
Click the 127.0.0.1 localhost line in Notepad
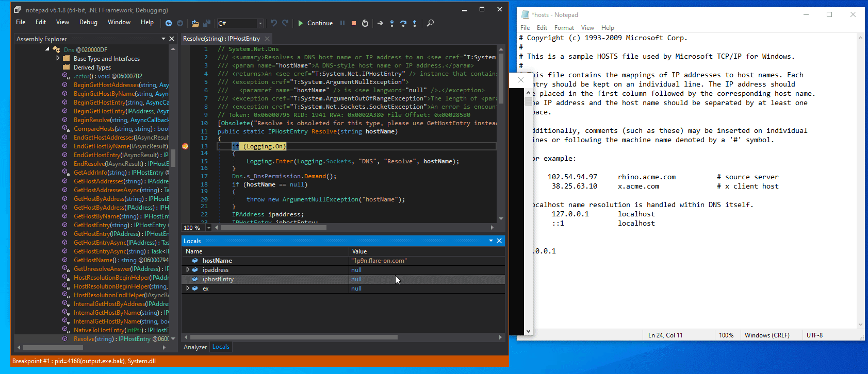pos(603,214)
